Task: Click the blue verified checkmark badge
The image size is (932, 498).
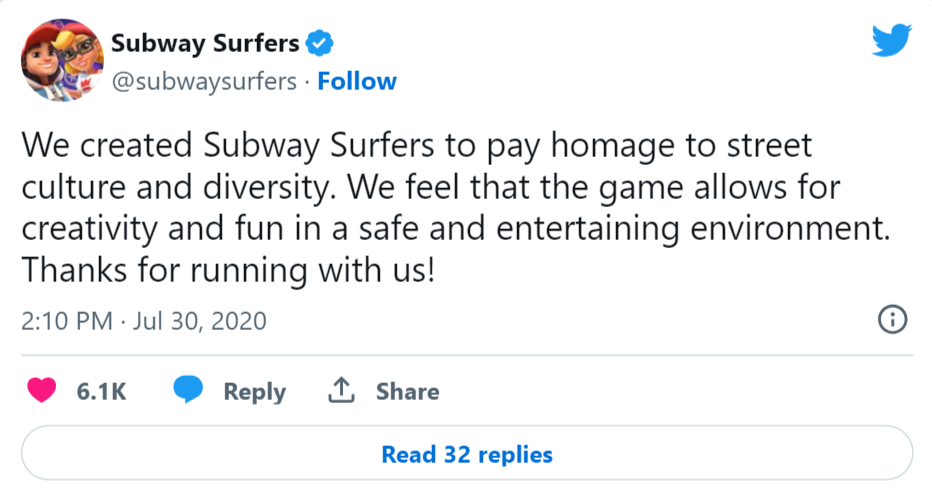Action: click(x=320, y=43)
